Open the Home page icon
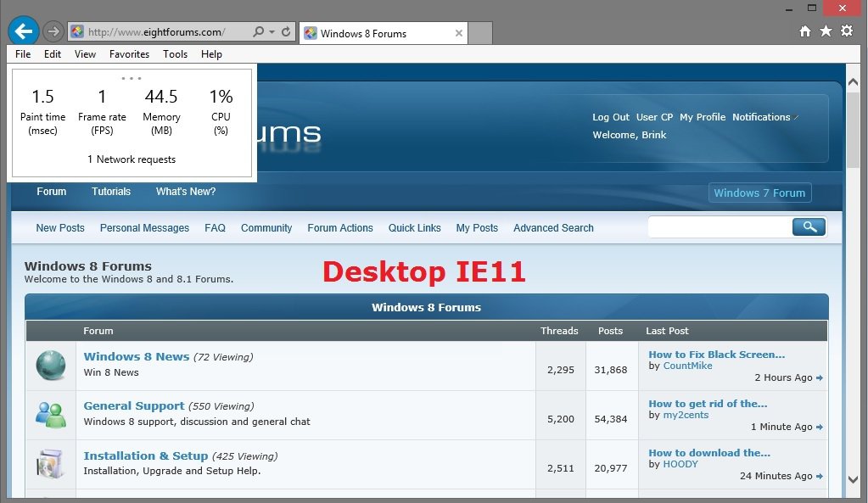Screen dimensions: 868x503 click(x=805, y=31)
